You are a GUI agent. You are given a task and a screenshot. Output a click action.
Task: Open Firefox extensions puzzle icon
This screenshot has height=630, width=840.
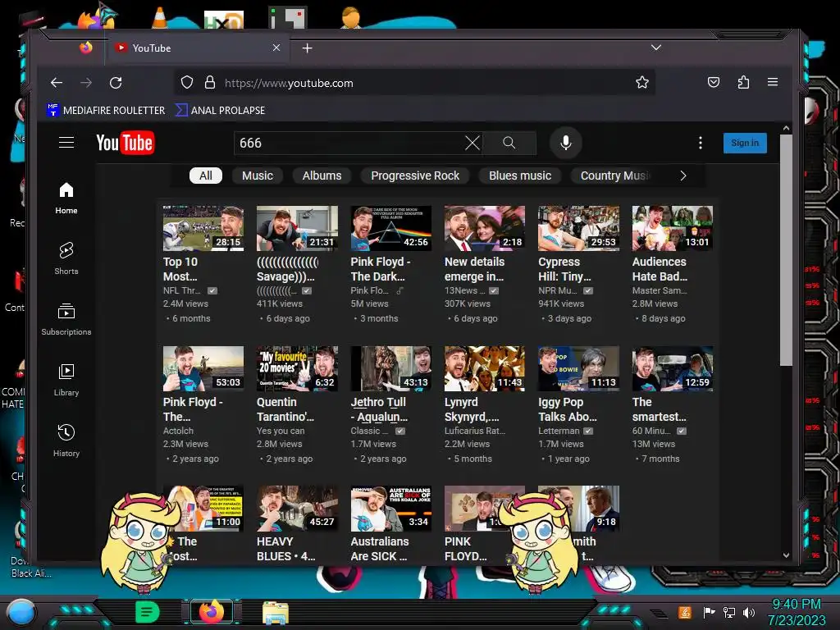click(743, 83)
